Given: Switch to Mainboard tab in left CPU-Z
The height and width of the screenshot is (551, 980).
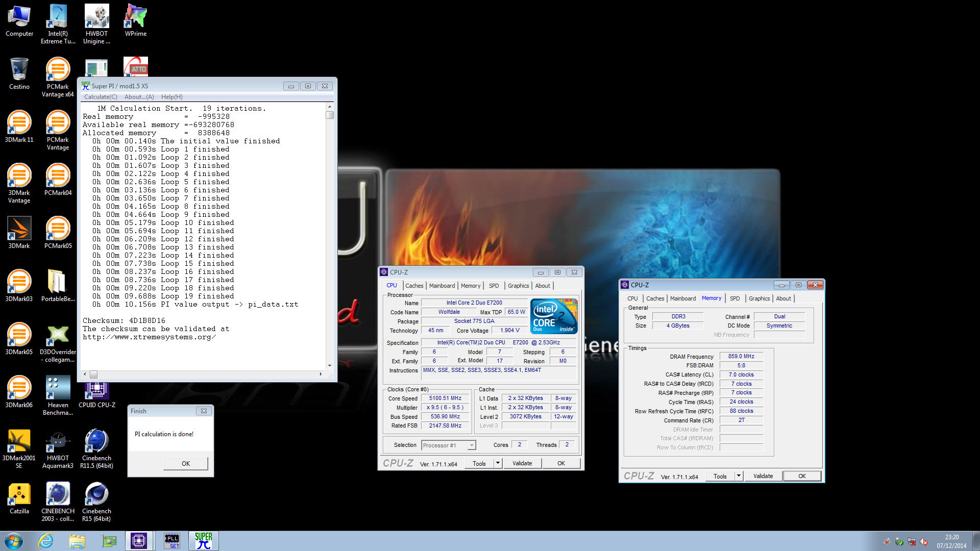Looking at the screenshot, I should (442, 286).
